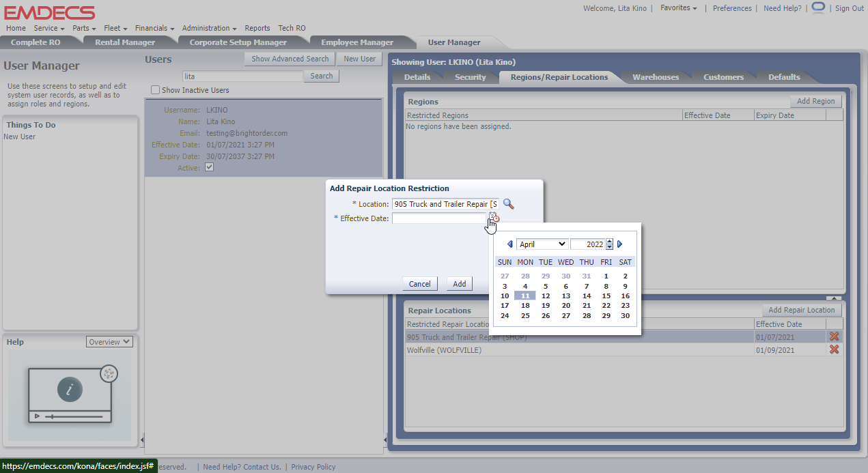Click the New User link in Things To Do
The image size is (868, 473).
19,137
